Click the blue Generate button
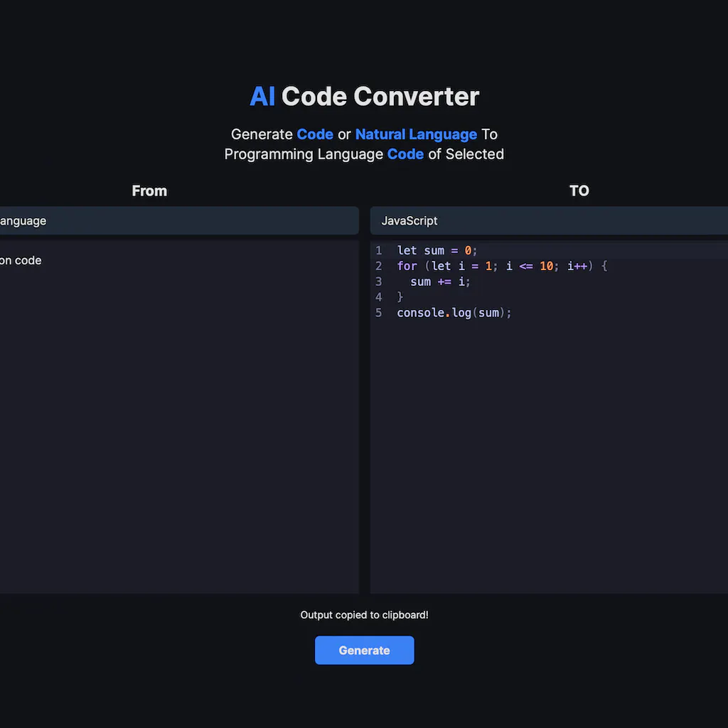Screen dimensions: 728x728 point(364,650)
